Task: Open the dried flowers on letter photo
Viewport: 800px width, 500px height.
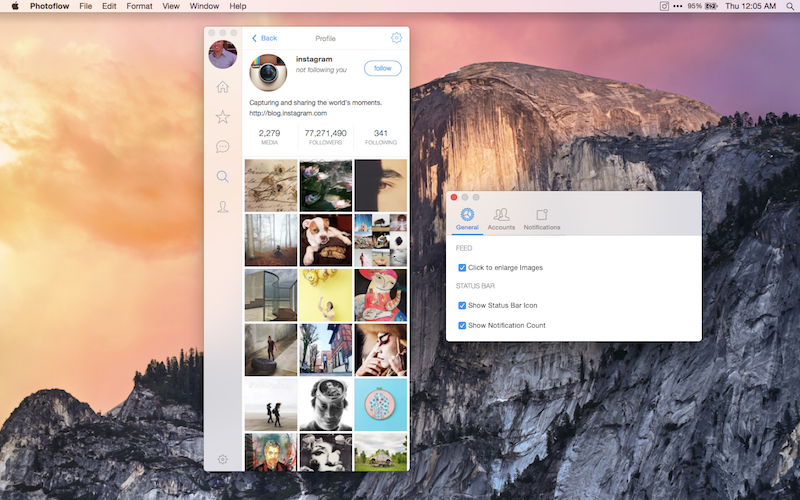Action: coord(271,185)
